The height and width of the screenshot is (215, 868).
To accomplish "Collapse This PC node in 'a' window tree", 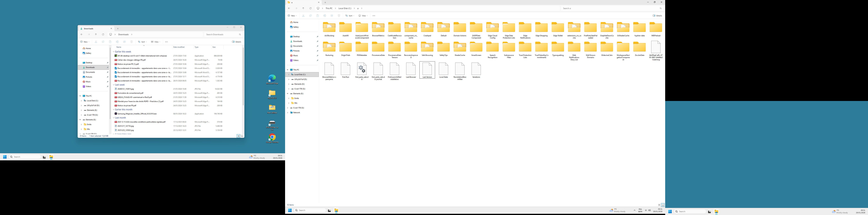I will (x=287, y=70).
